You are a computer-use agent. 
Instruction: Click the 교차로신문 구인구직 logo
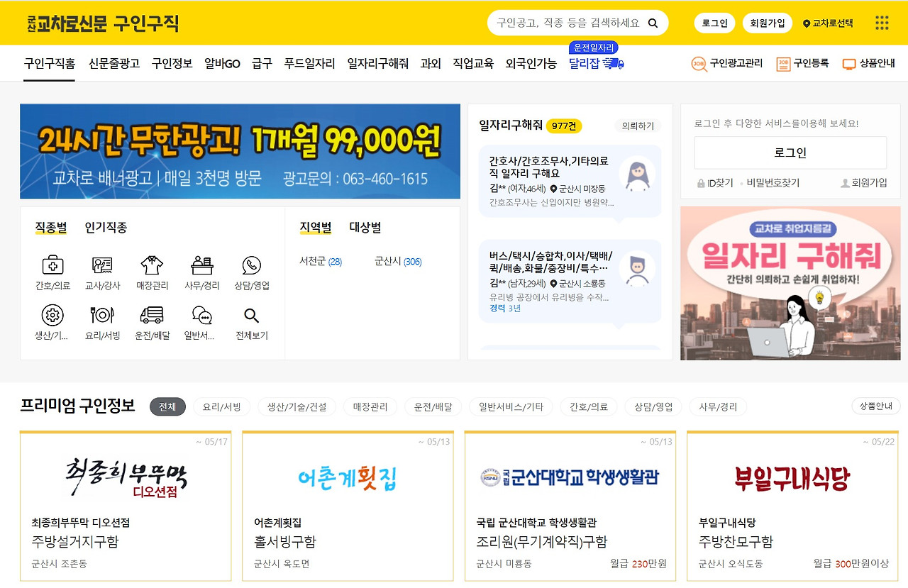pyautogui.click(x=103, y=23)
